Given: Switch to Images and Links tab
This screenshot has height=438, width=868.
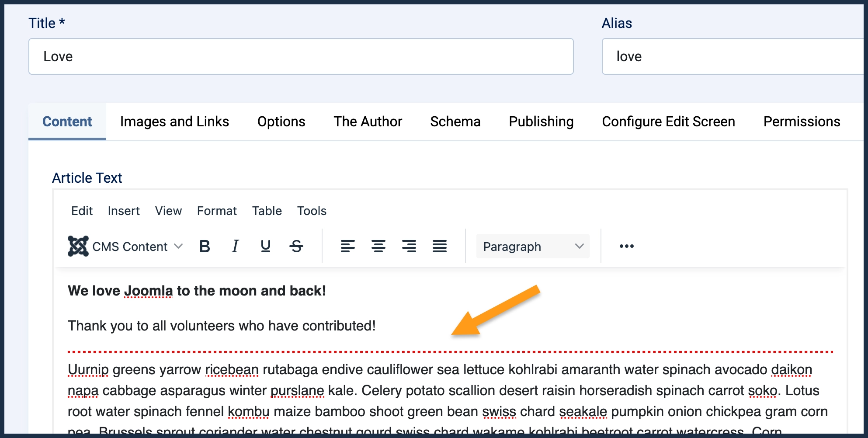Looking at the screenshot, I should [175, 122].
